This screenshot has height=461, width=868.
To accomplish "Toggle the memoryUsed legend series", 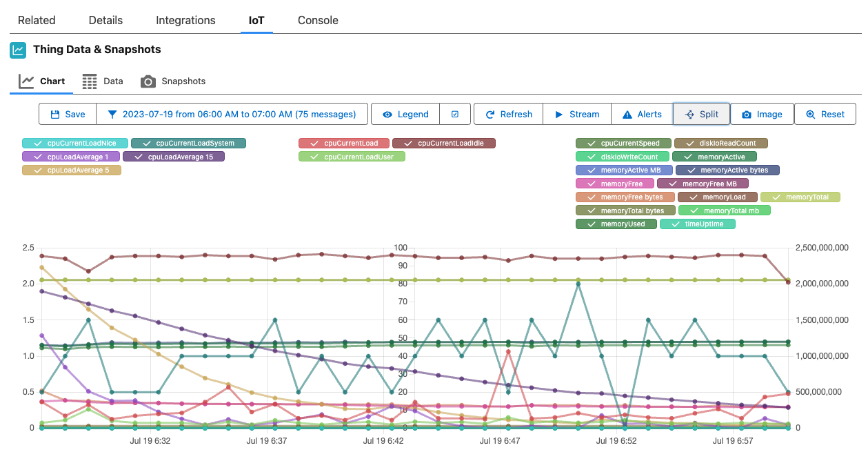I will pyautogui.click(x=616, y=224).
